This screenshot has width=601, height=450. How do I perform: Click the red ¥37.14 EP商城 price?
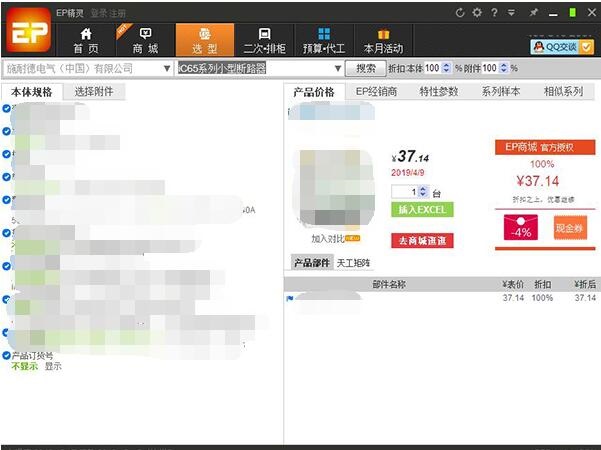pyautogui.click(x=538, y=181)
